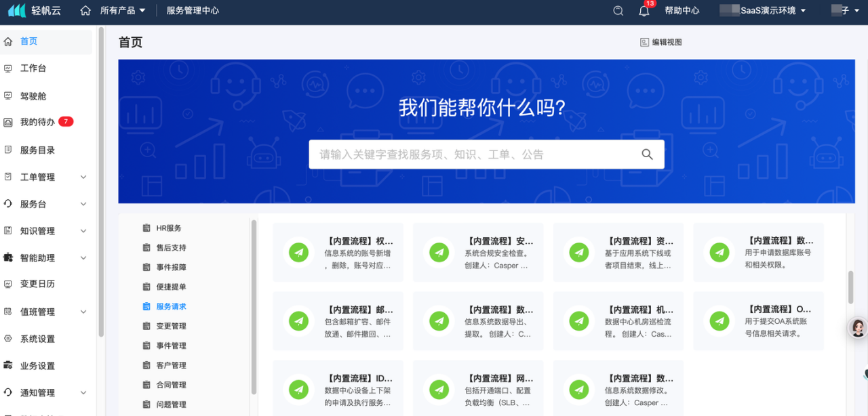Click the 驾驶舱 sidebar icon
868x416 pixels.
pos(8,96)
